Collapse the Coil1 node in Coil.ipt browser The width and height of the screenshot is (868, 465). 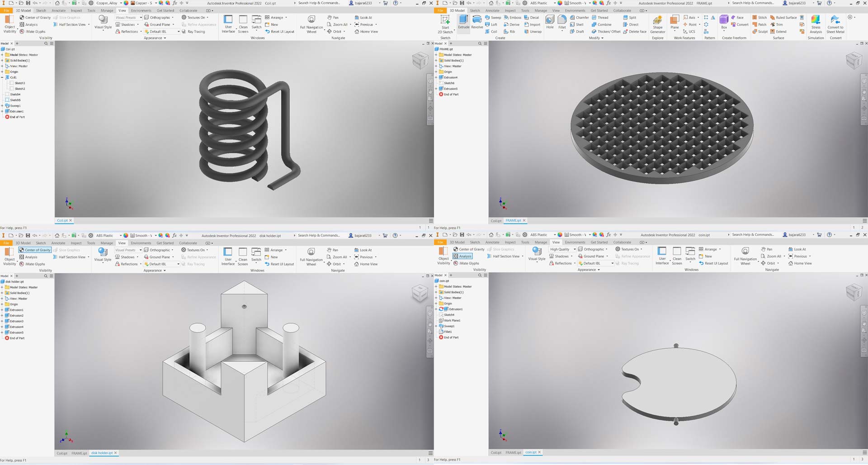pos(2,77)
